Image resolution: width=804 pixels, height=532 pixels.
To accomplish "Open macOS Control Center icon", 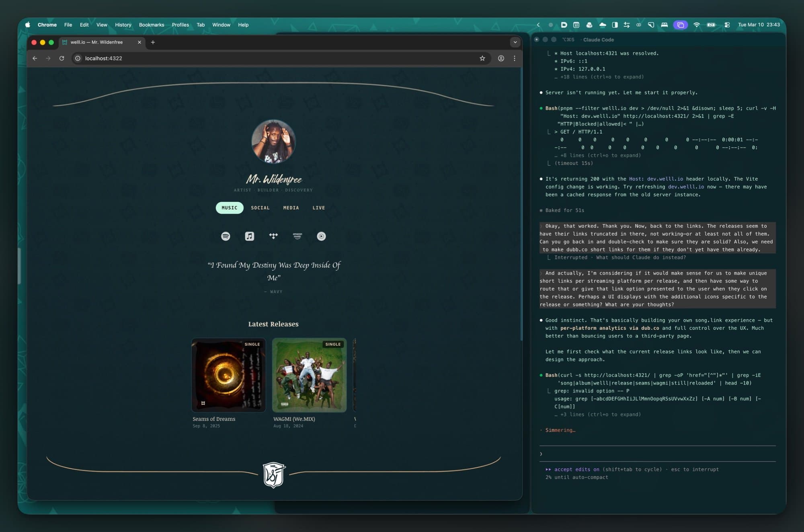I will (x=727, y=25).
